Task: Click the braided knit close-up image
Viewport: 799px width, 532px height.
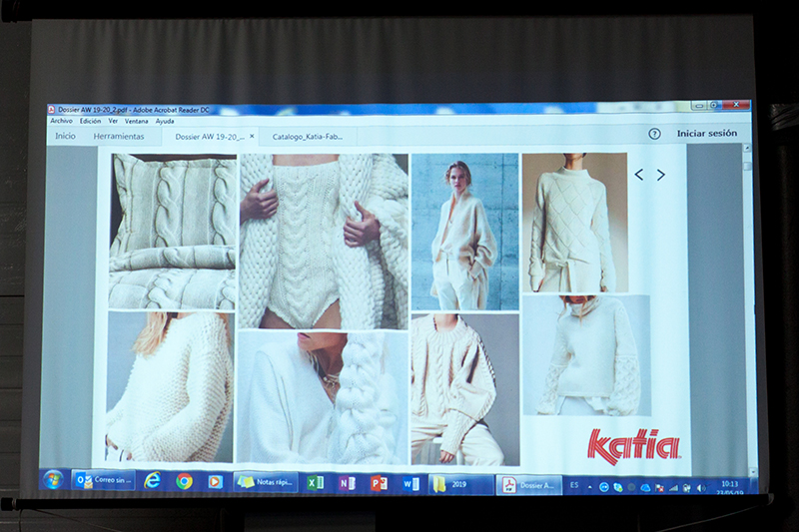Action: pos(323,397)
